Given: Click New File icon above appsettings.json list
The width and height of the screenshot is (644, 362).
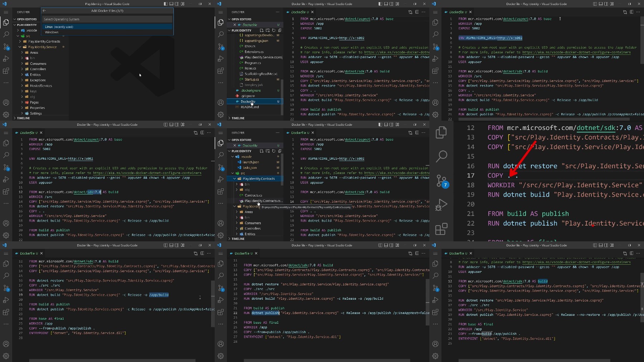Looking at the screenshot, I should click(262, 30).
